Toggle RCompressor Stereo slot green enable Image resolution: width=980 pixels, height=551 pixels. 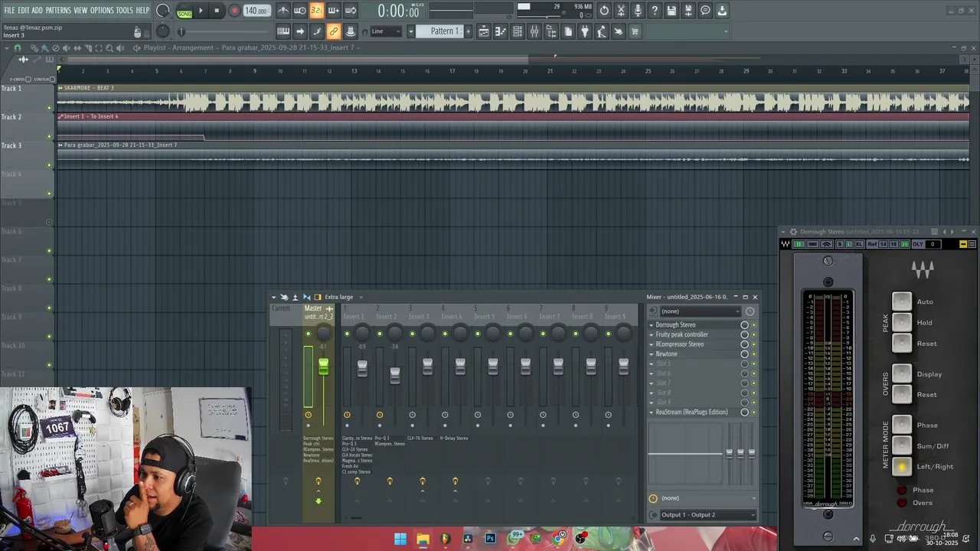(x=753, y=344)
